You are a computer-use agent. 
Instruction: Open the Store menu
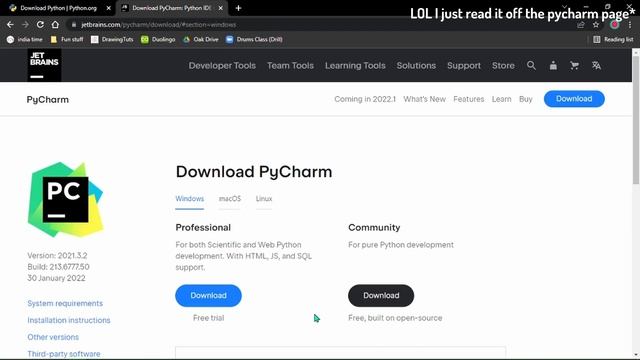(503, 65)
